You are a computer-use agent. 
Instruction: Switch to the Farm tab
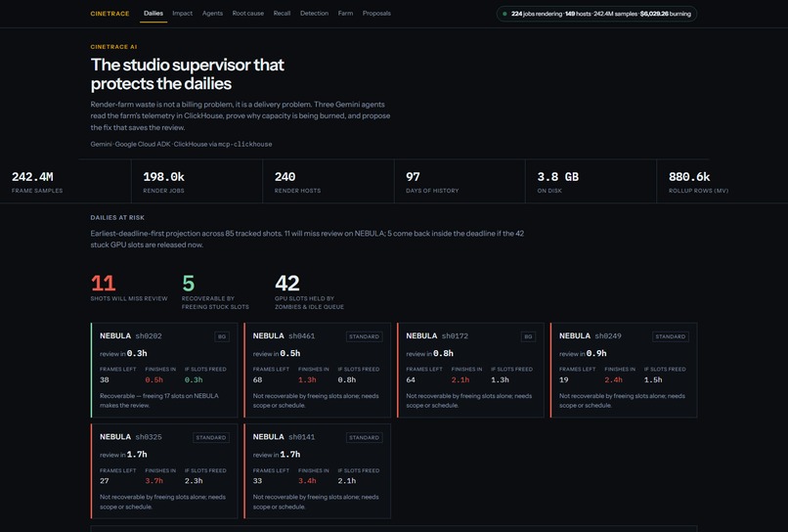pos(345,14)
